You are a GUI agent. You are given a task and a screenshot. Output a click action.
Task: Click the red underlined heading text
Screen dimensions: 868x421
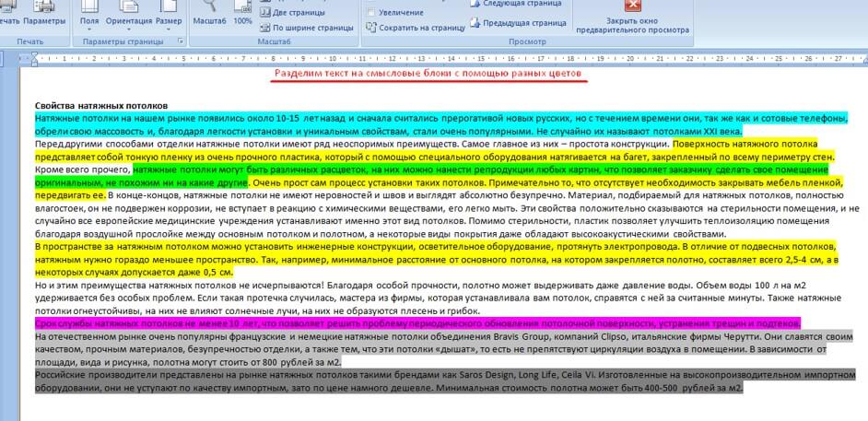[429, 73]
